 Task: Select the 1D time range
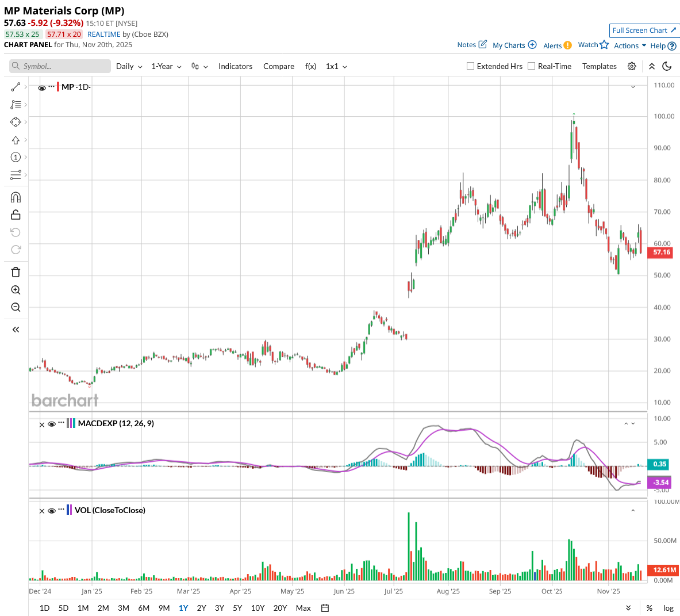[45, 608]
